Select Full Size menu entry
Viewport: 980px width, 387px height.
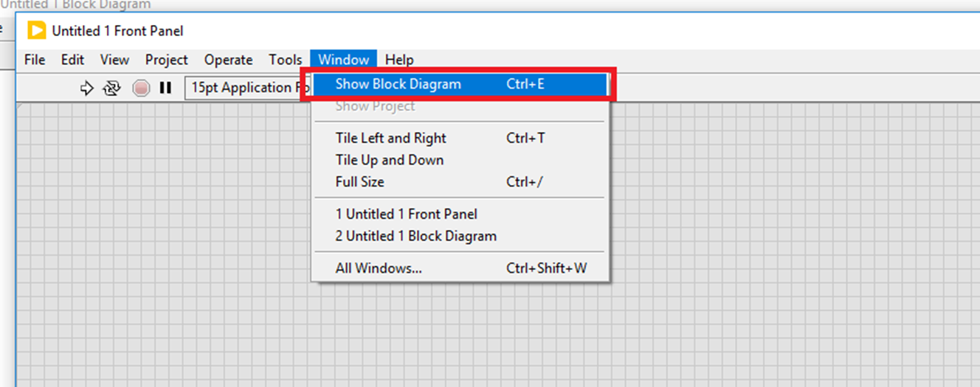[359, 181]
